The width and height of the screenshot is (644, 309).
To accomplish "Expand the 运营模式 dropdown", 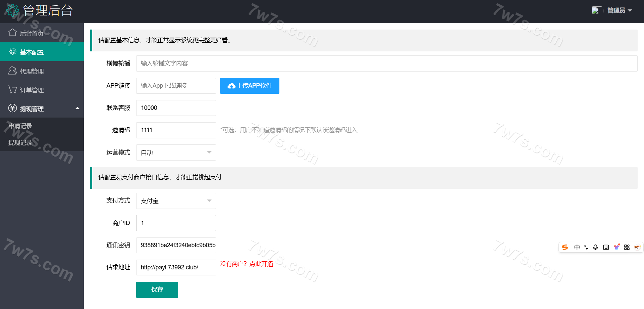I will click(176, 152).
